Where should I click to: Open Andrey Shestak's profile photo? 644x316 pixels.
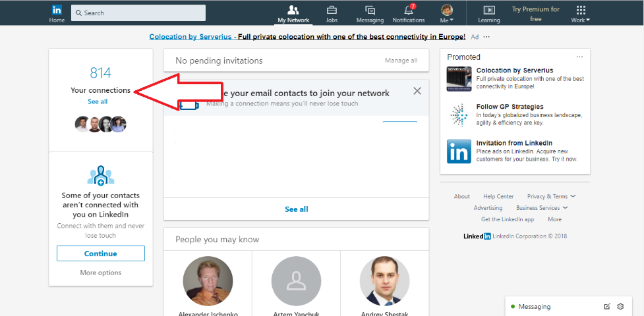384,281
